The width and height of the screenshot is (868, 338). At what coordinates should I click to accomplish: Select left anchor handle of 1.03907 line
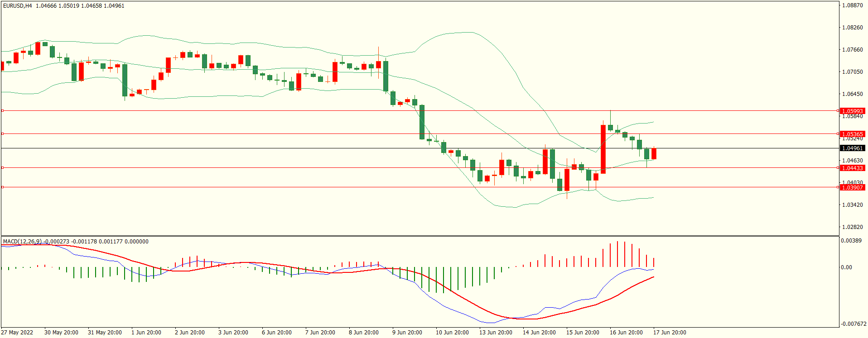tap(2, 187)
